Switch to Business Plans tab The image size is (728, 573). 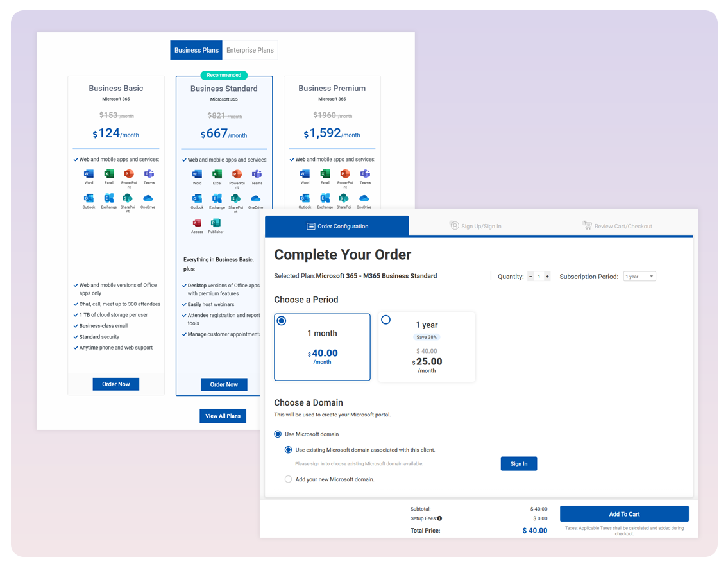point(196,50)
